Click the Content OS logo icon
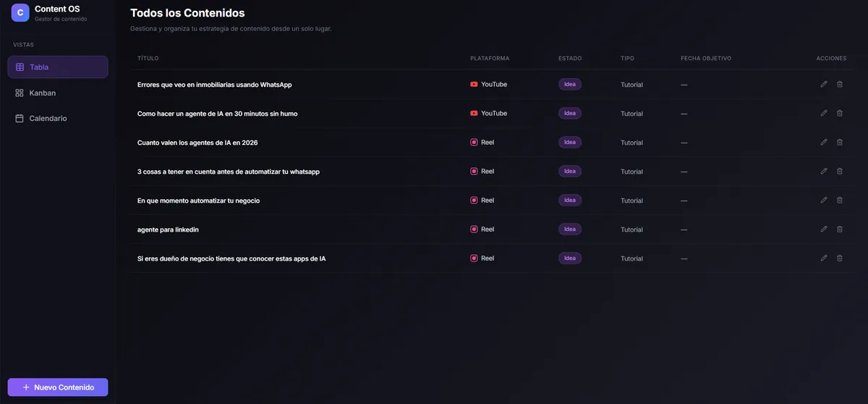Viewport: 868px width, 404px height. click(x=20, y=12)
